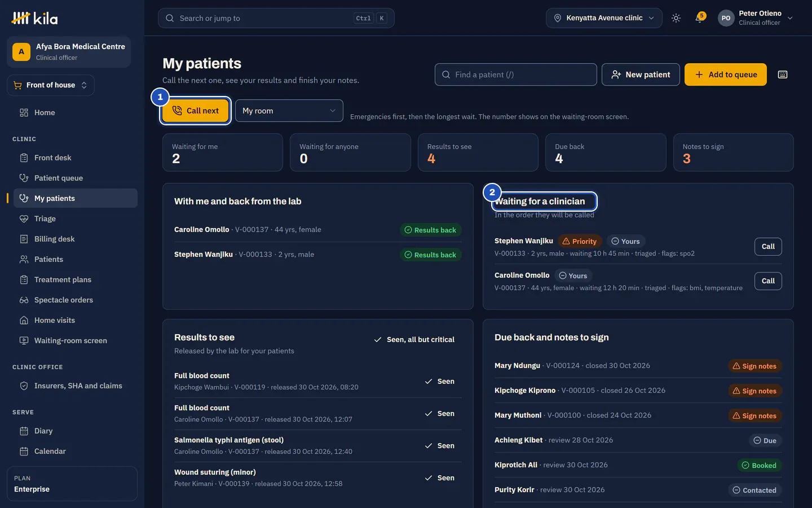Open the Afya Bora Medical Centre card

(x=69, y=52)
